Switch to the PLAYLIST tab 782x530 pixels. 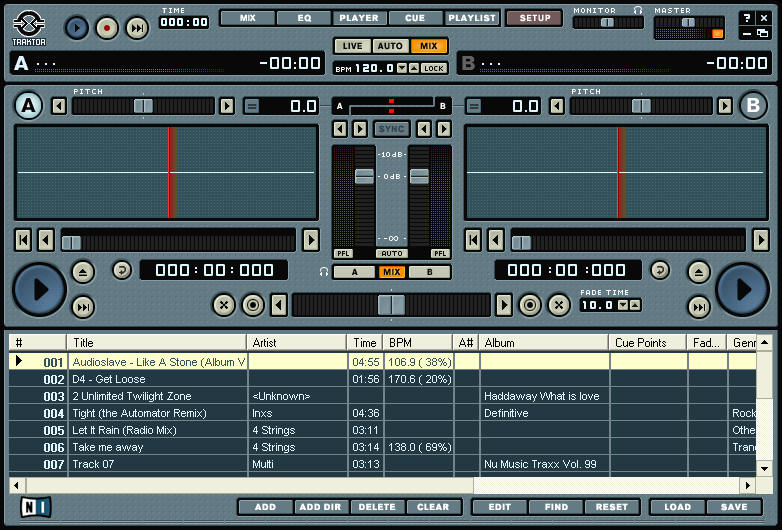pyautogui.click(x=471, y=18)
